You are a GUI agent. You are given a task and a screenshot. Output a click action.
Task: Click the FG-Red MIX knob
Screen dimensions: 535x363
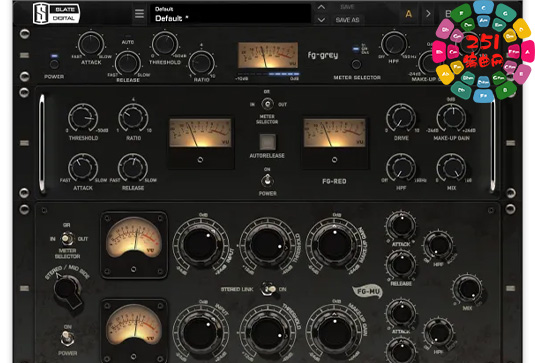[451, 168]
